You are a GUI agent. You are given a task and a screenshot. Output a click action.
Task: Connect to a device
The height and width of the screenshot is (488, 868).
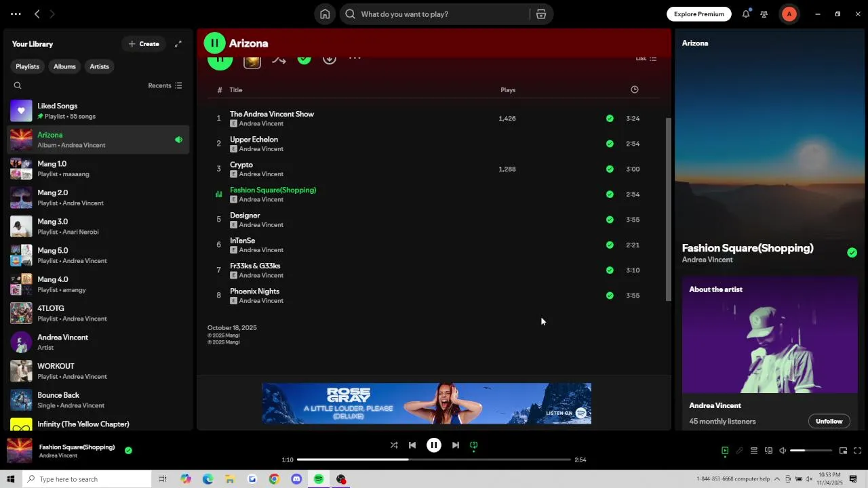tap(768, 451)
